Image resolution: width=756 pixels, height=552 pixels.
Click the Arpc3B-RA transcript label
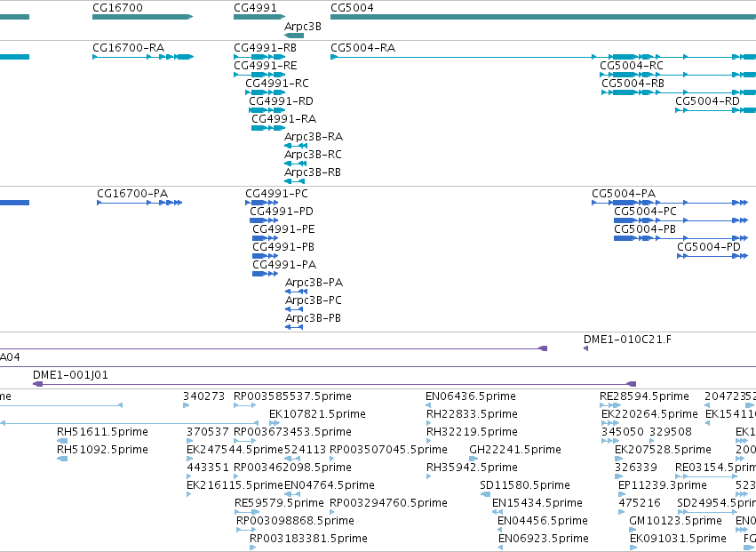[314, 137]
